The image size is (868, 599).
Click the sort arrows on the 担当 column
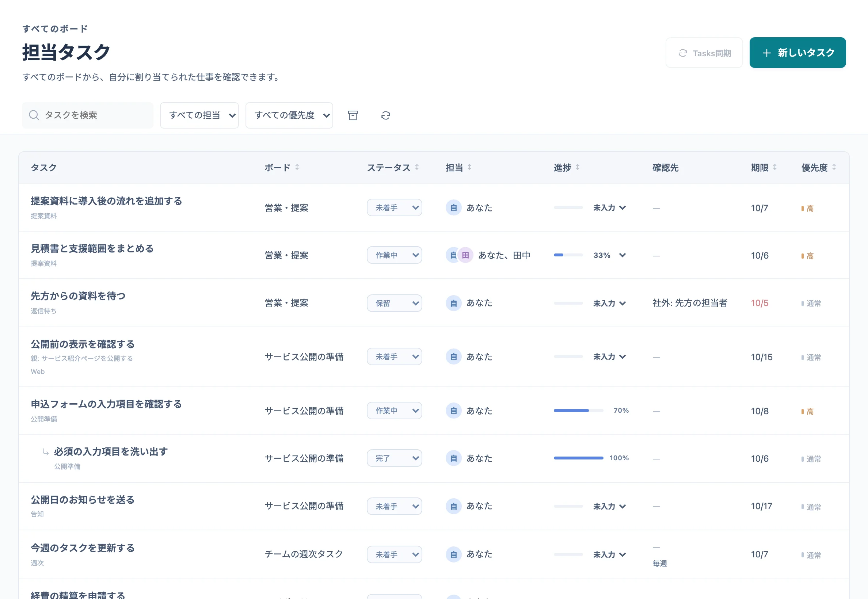coord(469,167)
